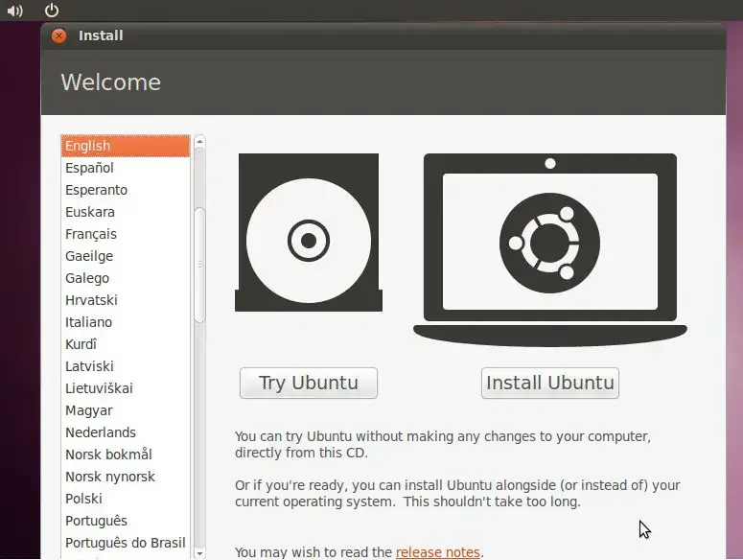
Task: Click the language list scrollbar handle
Action: 199,264
